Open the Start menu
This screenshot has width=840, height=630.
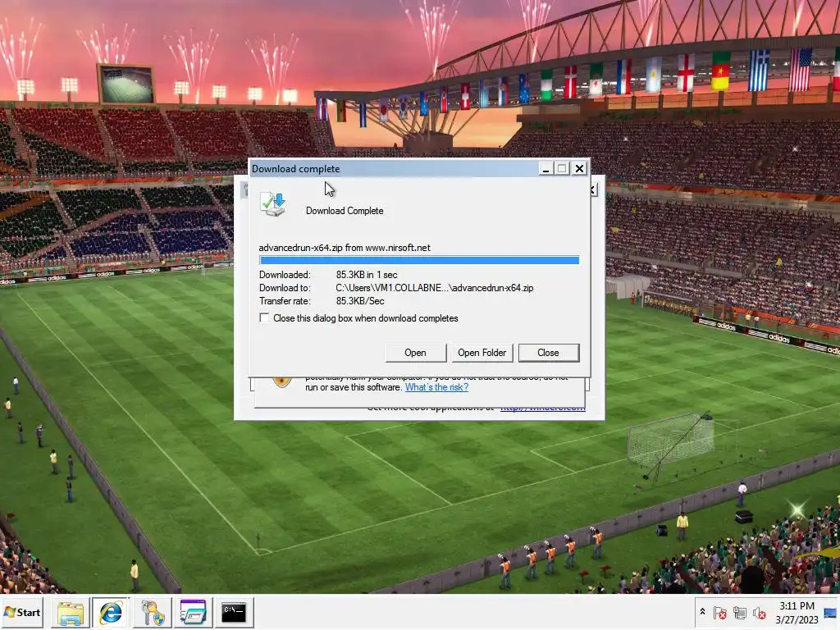click(22, 612)
